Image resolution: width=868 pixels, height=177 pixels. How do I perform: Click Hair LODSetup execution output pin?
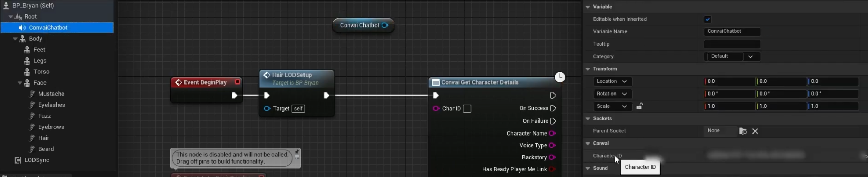[x=326, y=96]
